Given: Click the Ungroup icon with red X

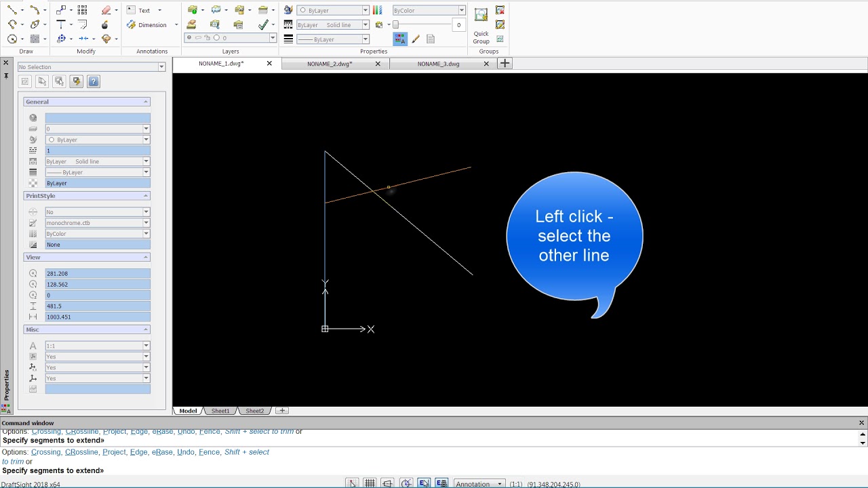Looking at the screenshot, I should (x=500, y=10).
